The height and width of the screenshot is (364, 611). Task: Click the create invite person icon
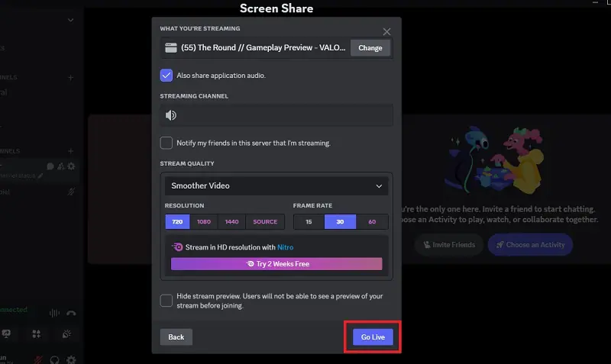(x=60, y=166)
